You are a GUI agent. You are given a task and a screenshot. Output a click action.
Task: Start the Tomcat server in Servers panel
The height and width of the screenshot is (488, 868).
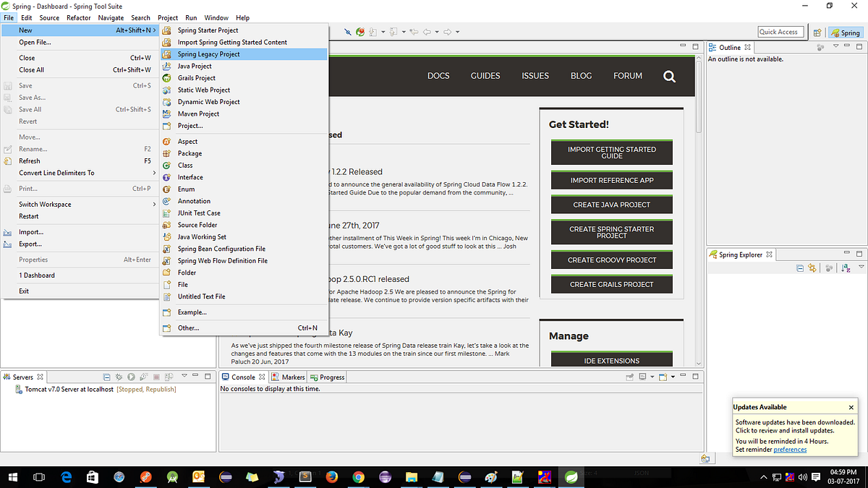pos(131,377)
